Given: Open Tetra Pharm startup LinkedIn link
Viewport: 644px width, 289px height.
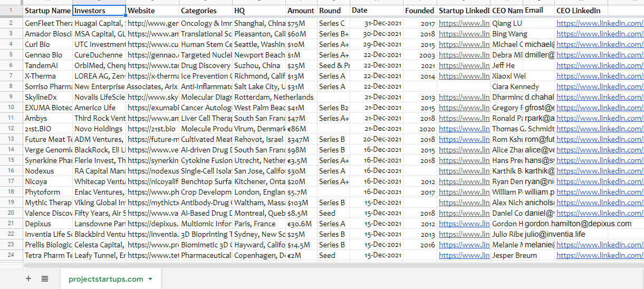Looking at the screenshot, I should (x=464, y=255).
